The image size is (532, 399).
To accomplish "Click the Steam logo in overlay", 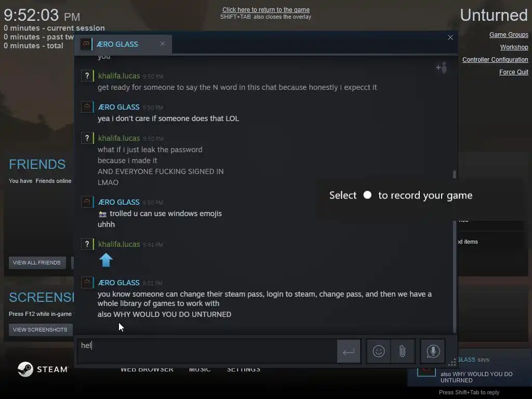I will tap(43, 369).
